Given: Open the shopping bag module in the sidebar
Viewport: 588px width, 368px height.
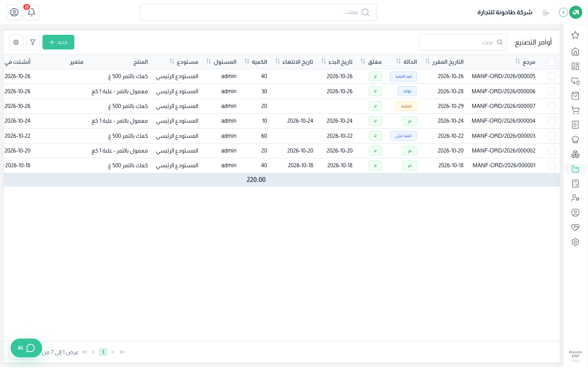Looking at the screenshot, I should (x=575, y=96).
